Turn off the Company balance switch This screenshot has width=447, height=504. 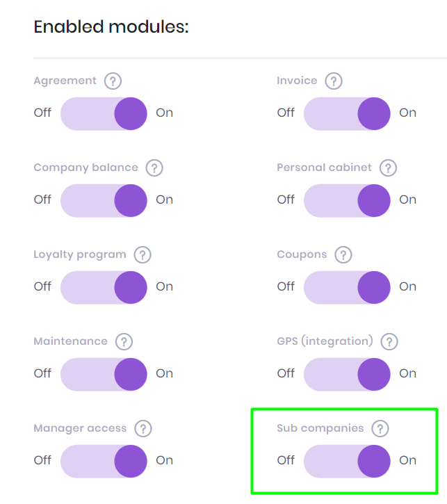(x=104, y=200)
